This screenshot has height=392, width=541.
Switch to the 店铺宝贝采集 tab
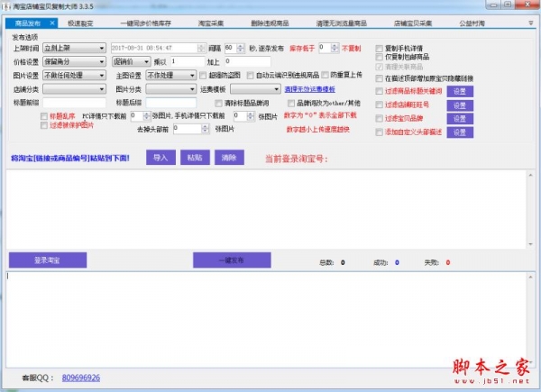click(x=413, y=23)
